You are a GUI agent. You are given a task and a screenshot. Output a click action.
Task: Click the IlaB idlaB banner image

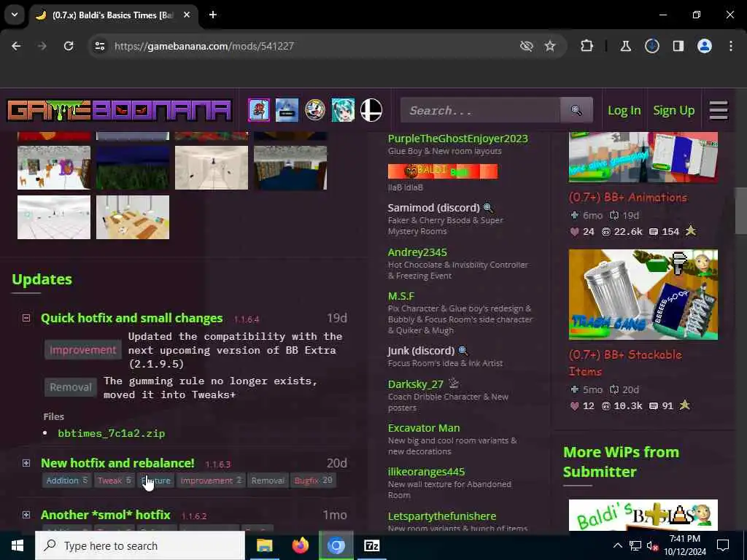coord(443,171)
